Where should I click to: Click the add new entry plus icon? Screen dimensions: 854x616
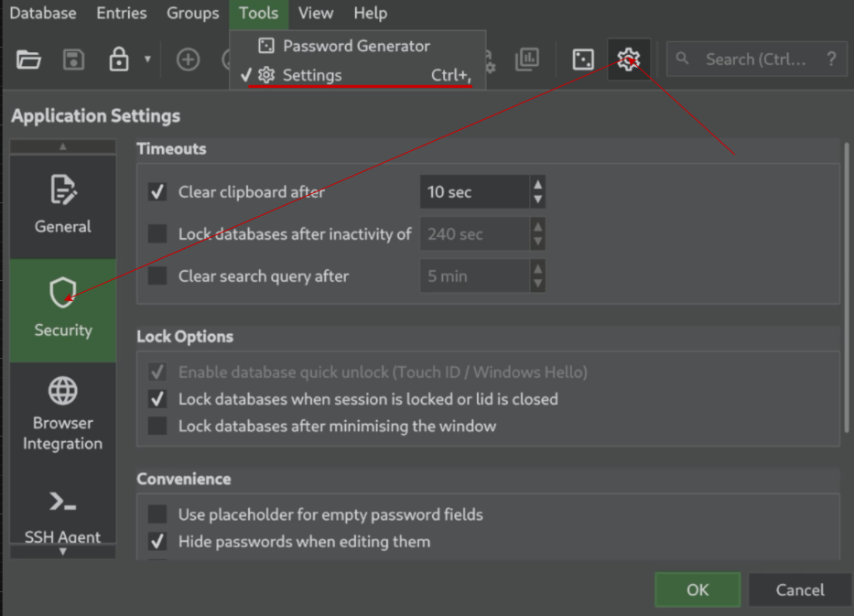click(188, 60)
